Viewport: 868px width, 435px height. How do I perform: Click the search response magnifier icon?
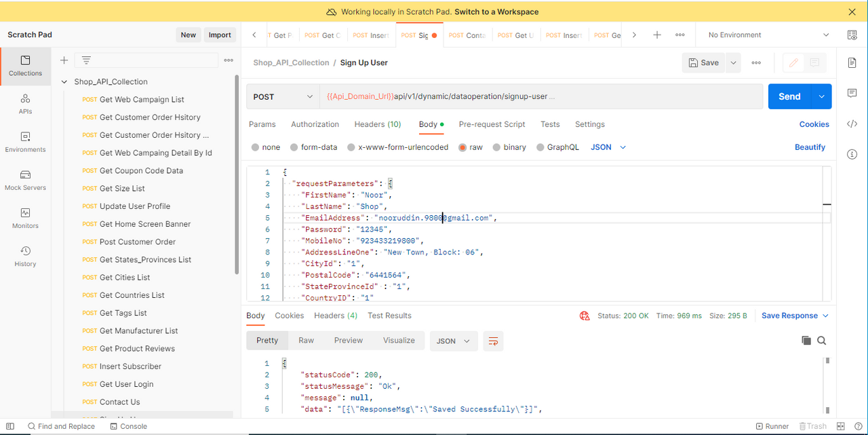(x=822, y=341)
